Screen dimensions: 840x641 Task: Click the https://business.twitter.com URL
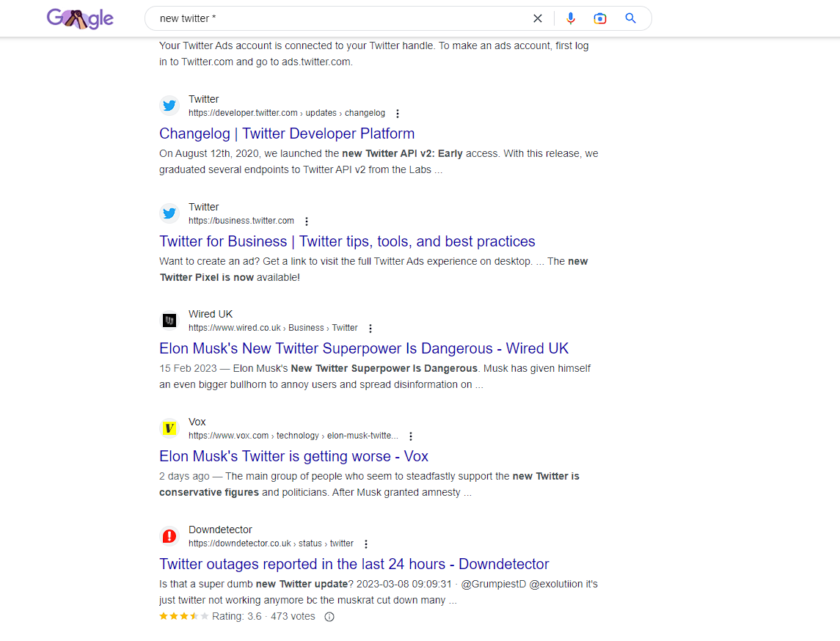pyautogui.click(x=241, y=221)
